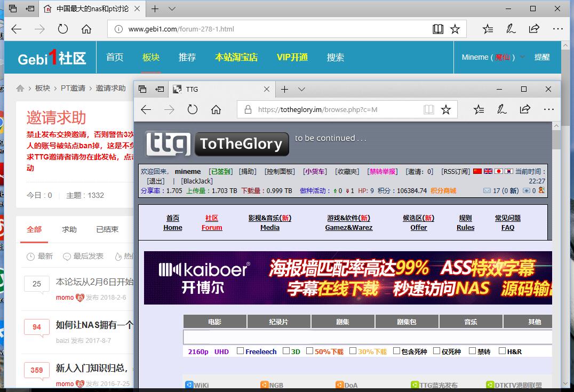Enable the H&R checkbox
Image resolution: width=574 pixels, height=392 pixels.
point(503,351)
